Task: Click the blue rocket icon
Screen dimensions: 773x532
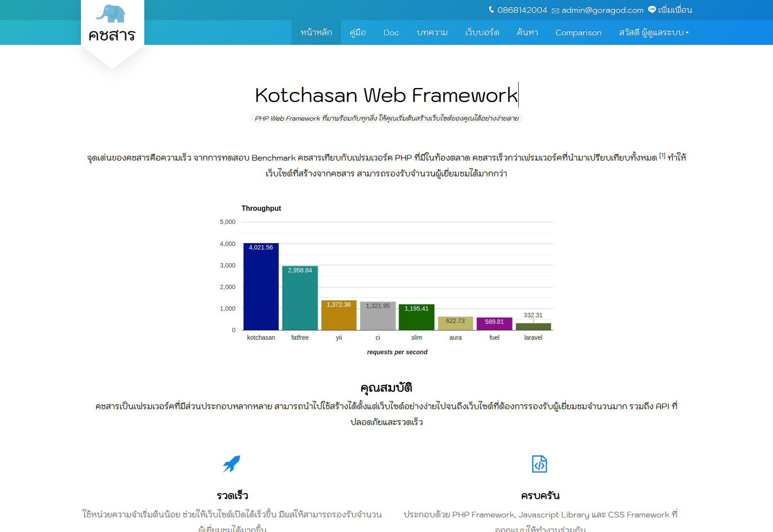Action: pos(231,464)
